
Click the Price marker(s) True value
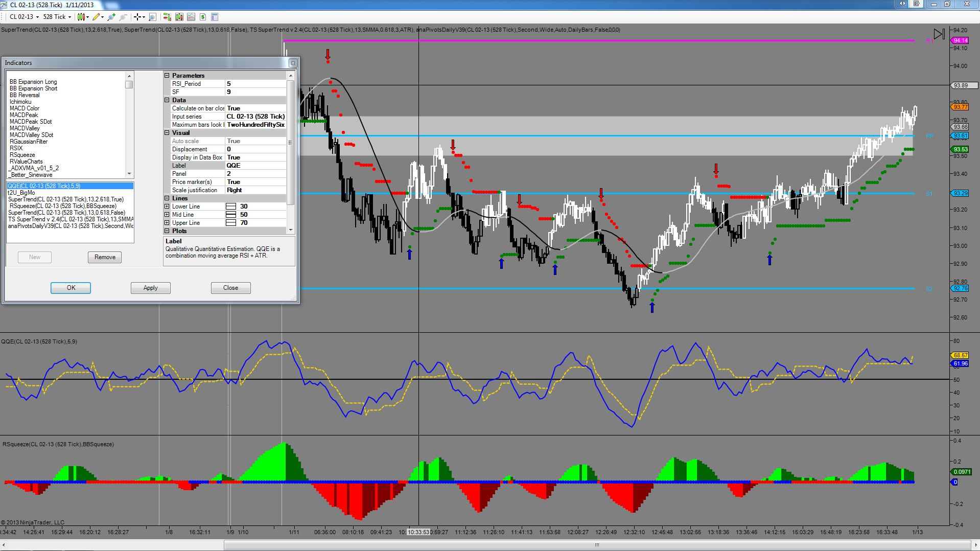click(x=255, y=182)
